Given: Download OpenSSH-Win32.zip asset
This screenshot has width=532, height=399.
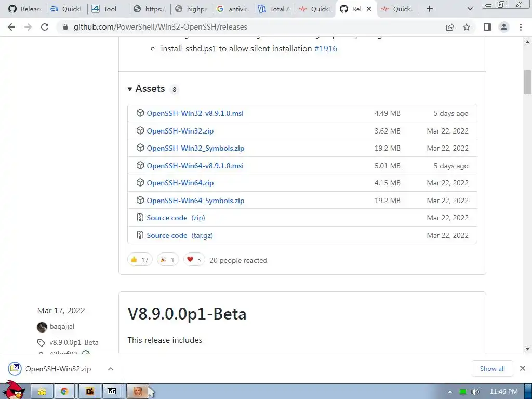Looking at the screenshot, I should (180, 131).
